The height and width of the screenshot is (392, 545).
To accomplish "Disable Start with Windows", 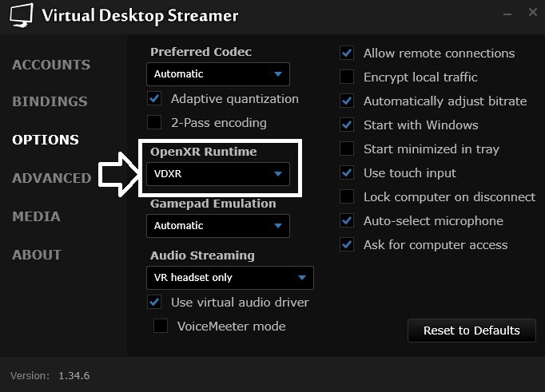I will (x=347, y=125).
